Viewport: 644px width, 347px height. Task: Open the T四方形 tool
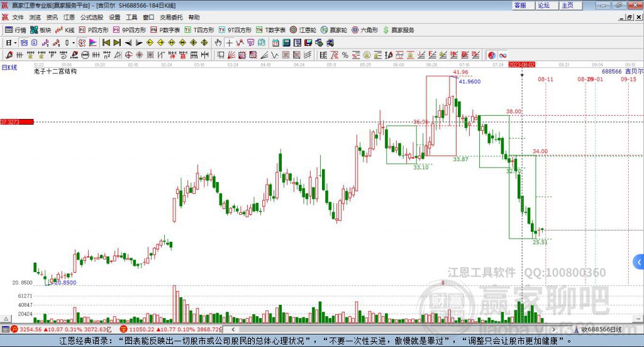tap(199, 30)
